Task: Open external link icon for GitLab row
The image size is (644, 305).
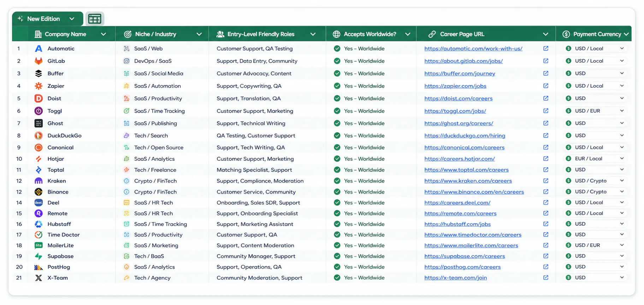Action: (546, 61)
